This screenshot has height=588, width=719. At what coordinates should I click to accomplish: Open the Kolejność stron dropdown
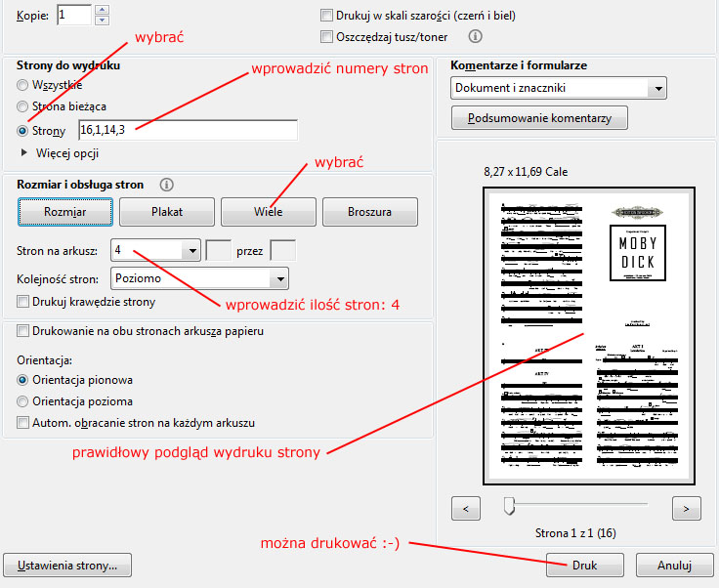[x=199, y=278]
